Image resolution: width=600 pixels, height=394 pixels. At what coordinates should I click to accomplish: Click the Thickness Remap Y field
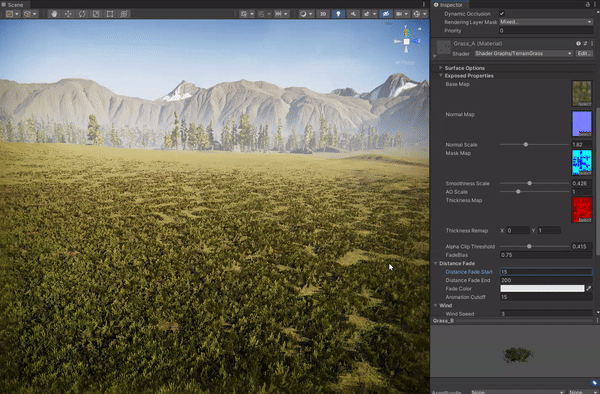549,230
